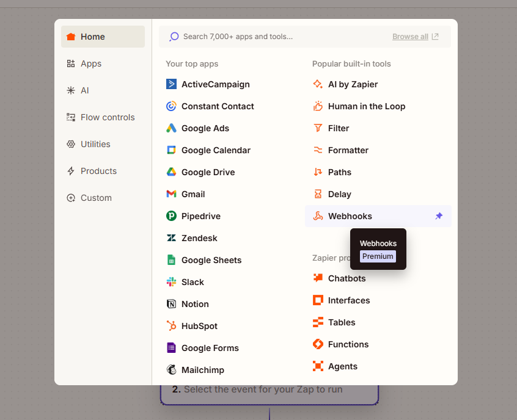Choose the HubSpot app icon
Screen dimensions: 517x420
[171, 326]
